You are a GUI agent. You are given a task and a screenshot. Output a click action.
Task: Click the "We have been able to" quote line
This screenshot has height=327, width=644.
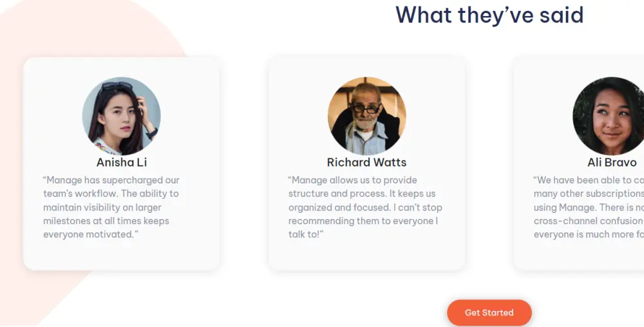(x=589, y=180)
